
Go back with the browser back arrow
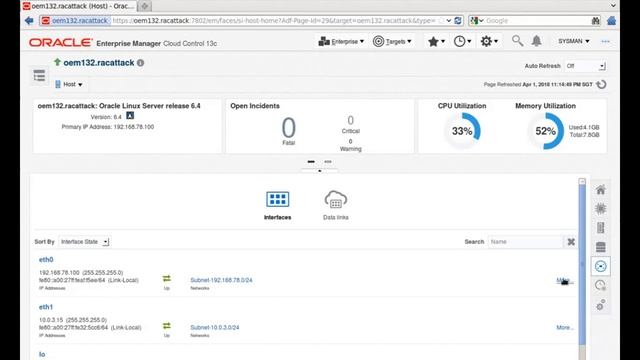coord(29,20)
